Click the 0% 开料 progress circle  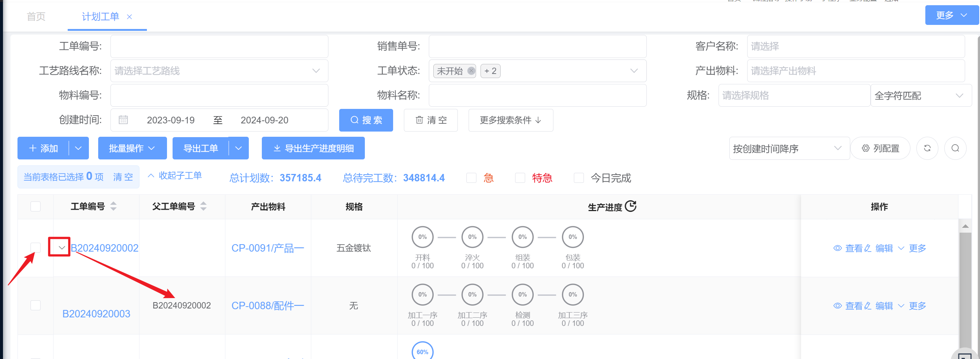pos(422,237)
